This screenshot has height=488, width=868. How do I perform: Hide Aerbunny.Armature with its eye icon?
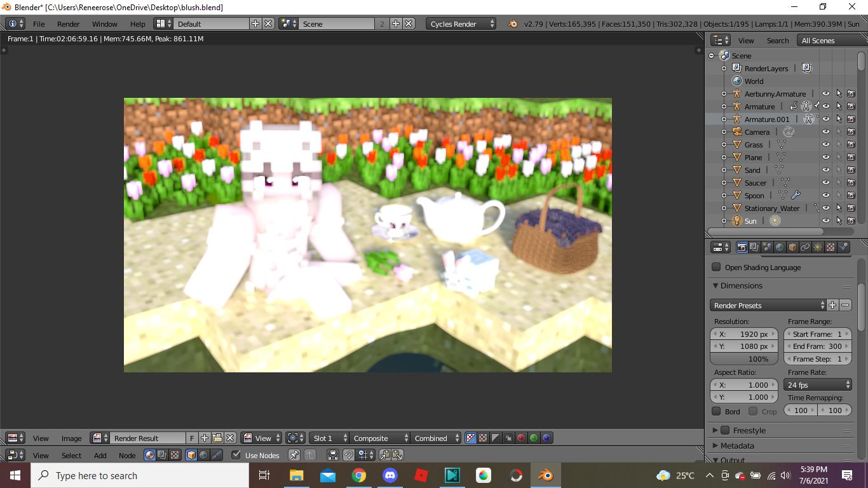pyautogui.click(x=826, y=93)
